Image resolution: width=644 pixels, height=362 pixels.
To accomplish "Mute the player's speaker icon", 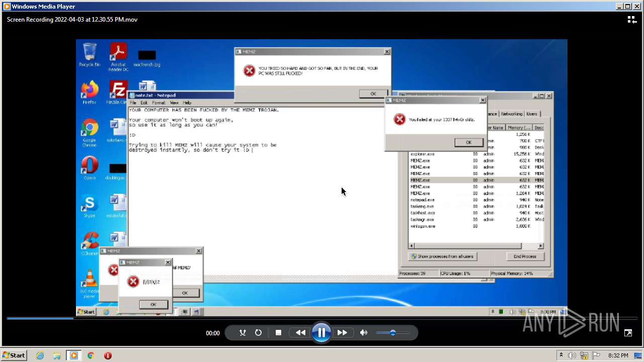I will (x=364, y=333).
